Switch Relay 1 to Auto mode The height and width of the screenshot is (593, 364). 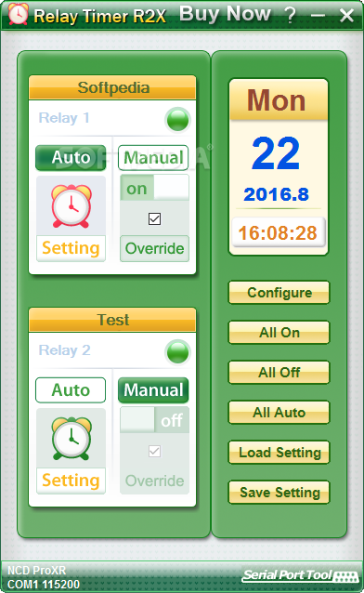tap(71, 157)
